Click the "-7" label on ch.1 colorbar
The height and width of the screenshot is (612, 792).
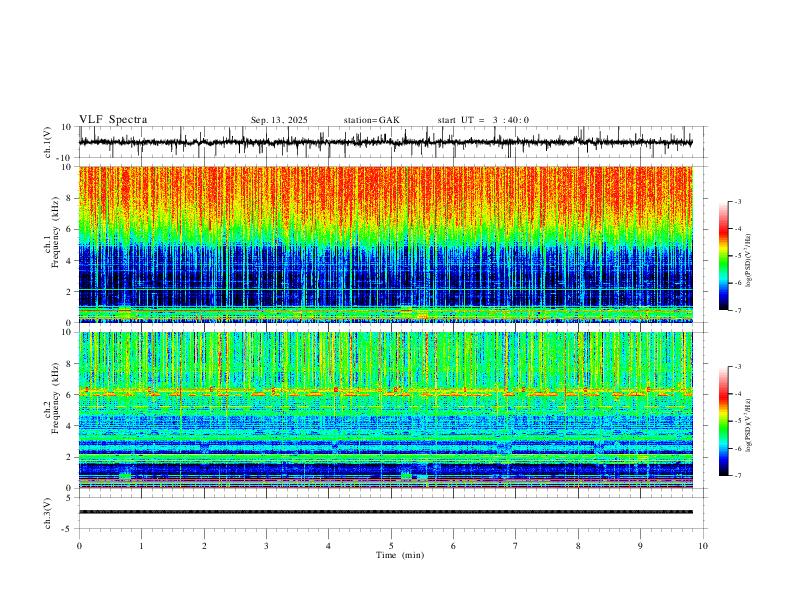[x=738, y=310]
